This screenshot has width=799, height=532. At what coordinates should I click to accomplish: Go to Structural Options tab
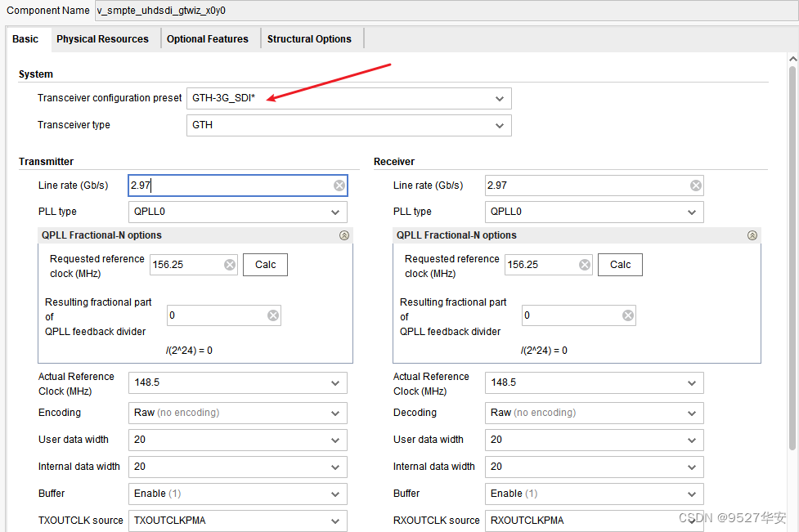pyautogui.click(x=309, y=39)
